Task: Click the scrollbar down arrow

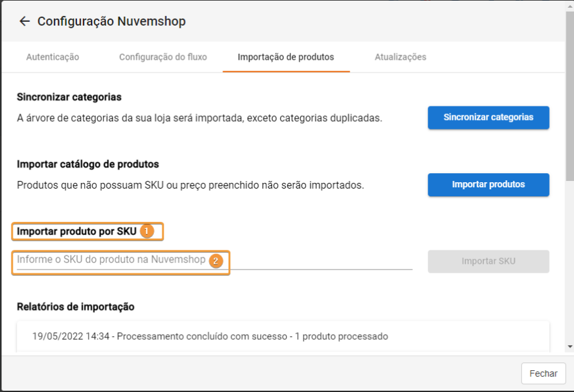Action: (x=570, y=346)
